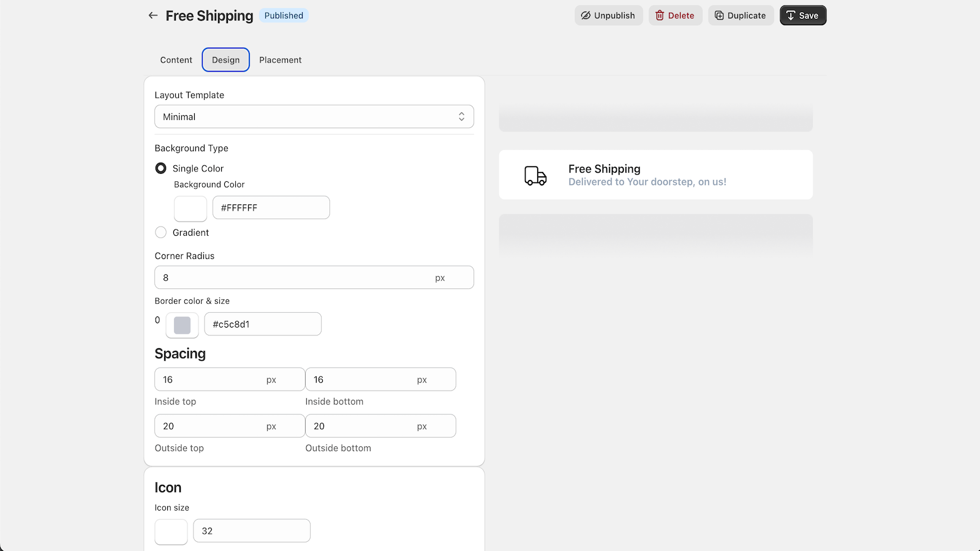Click the 'Icon' section heading
This screenshot has height=551, width=980.
[x=168, y=487]
